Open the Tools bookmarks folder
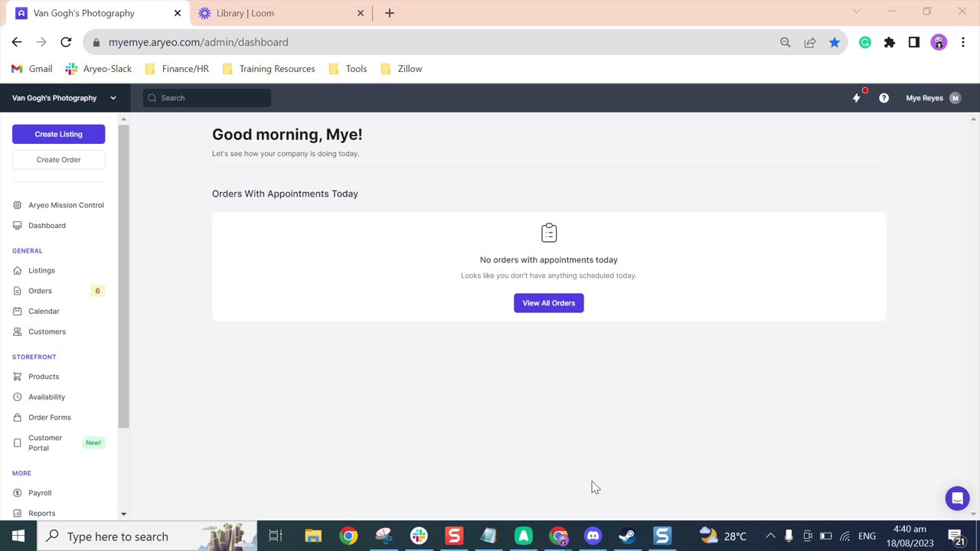Viewport: 980px width, 551px height. click(348, 69)
